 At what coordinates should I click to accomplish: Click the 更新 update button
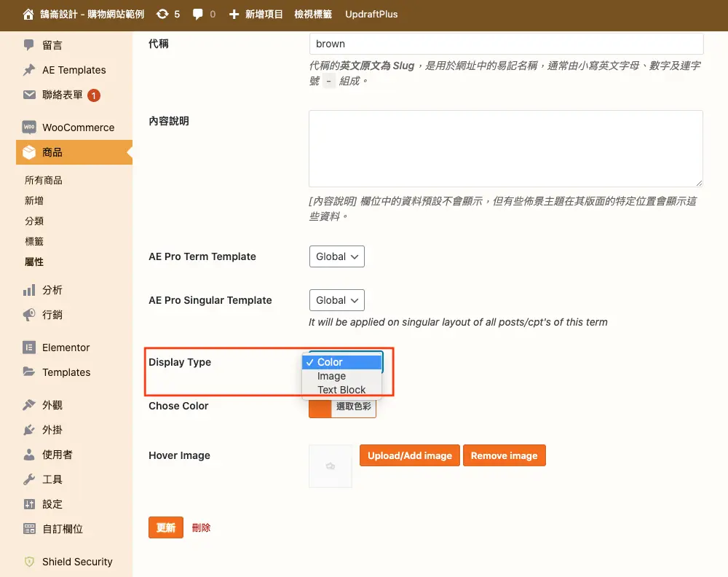coord(166,527)
